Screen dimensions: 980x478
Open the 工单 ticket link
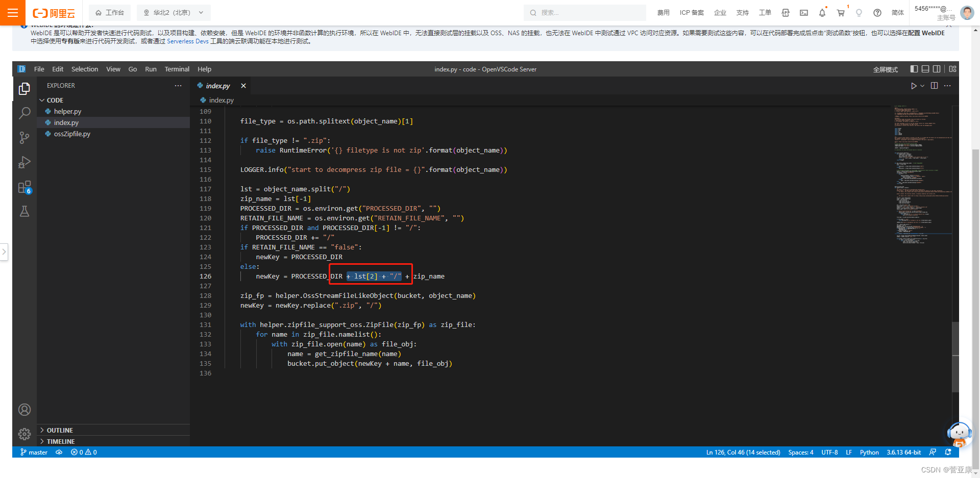point(765,13)
